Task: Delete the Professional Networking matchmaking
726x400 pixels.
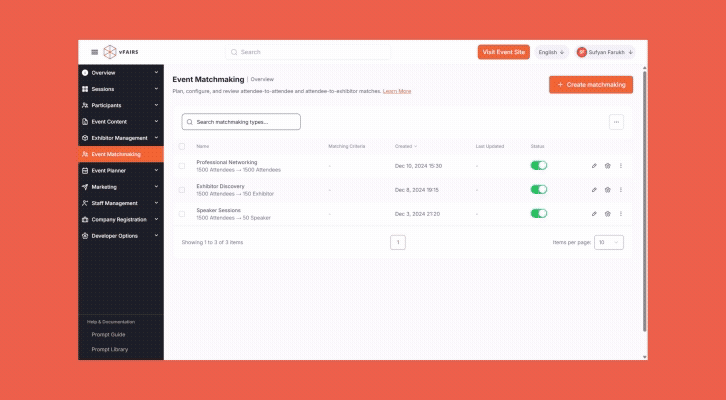Action: tap(607, 165)
